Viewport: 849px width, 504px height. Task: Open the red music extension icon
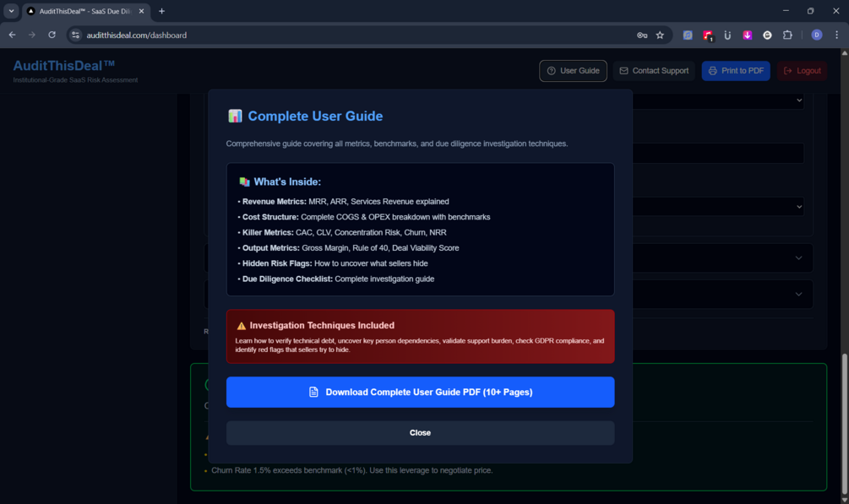point(708,35)
